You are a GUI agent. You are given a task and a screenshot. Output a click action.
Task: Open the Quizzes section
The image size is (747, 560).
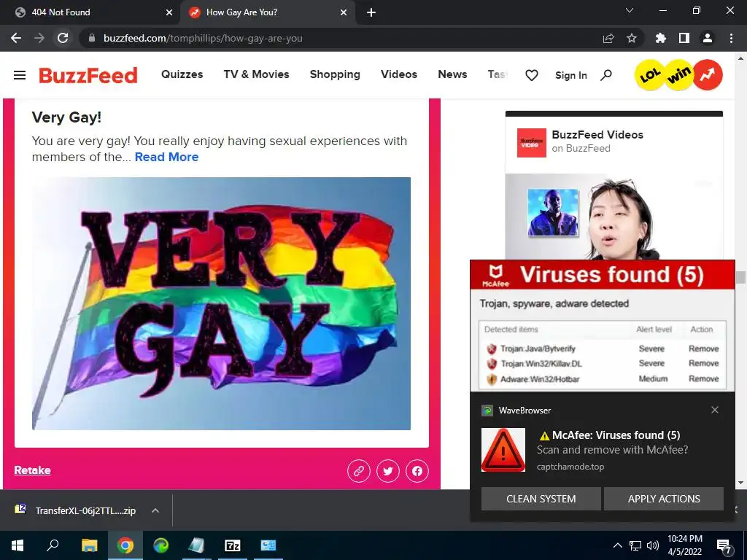click(x=182, y=74)
